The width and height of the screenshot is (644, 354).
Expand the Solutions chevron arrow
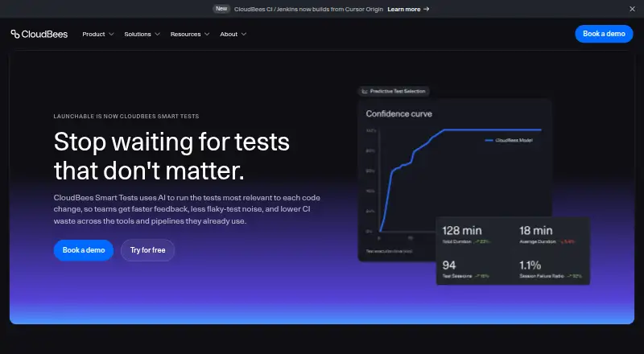pyautogui.click(x=157, y=34)
